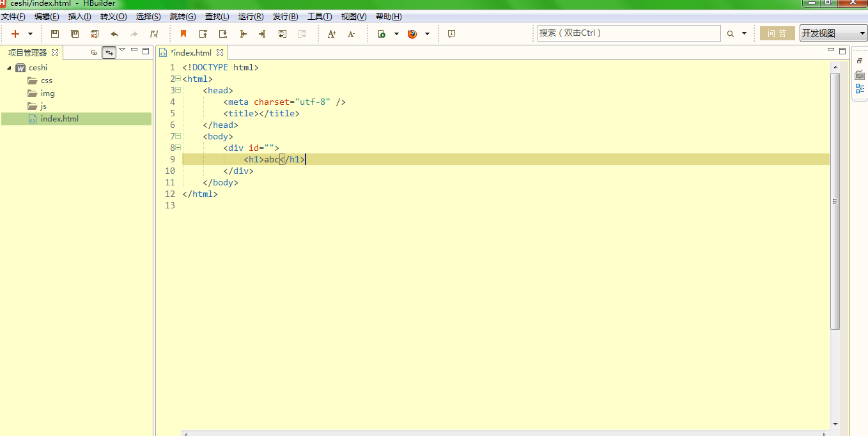Viewport: 868px width, 436px height.
Task: Click code format icon after Redo
Action: [x=154, y=34]
